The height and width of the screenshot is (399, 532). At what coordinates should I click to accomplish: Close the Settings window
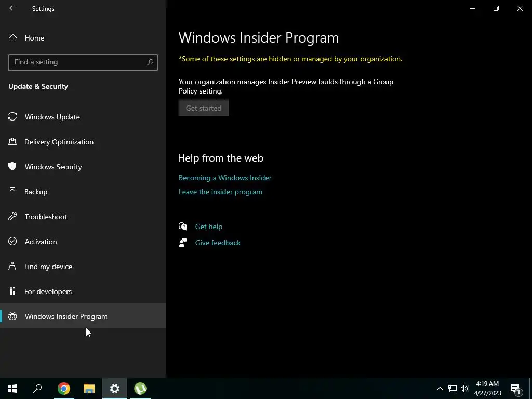point(520,8)
